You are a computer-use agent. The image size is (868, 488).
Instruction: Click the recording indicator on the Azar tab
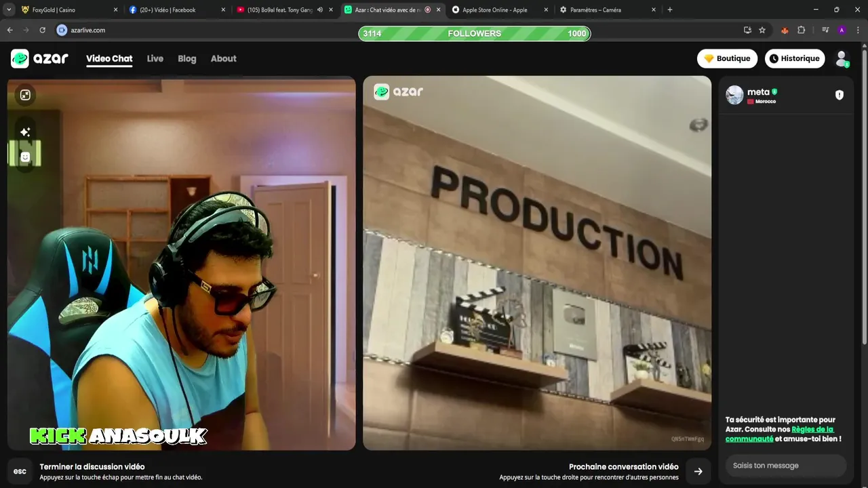[x=428, y=9]
